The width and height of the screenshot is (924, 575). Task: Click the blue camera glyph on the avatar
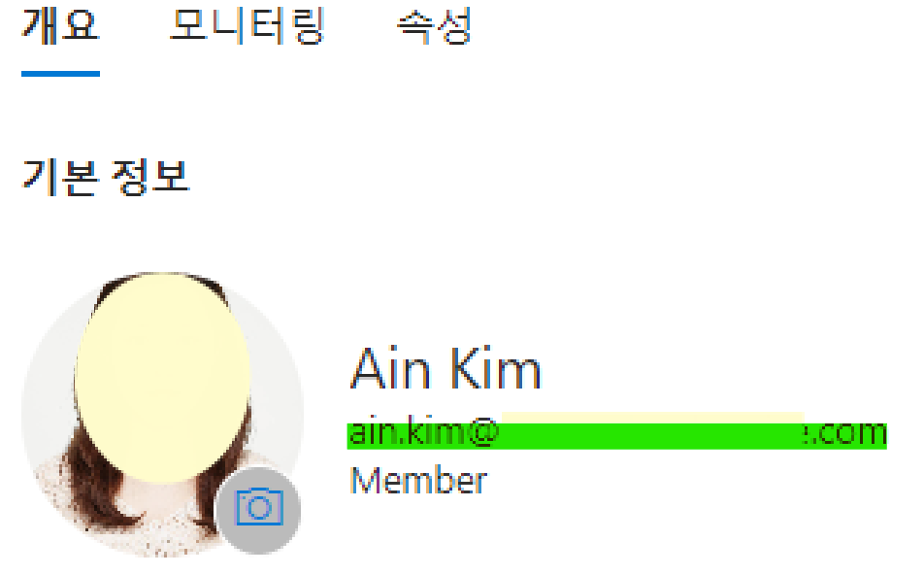point(259,507)
